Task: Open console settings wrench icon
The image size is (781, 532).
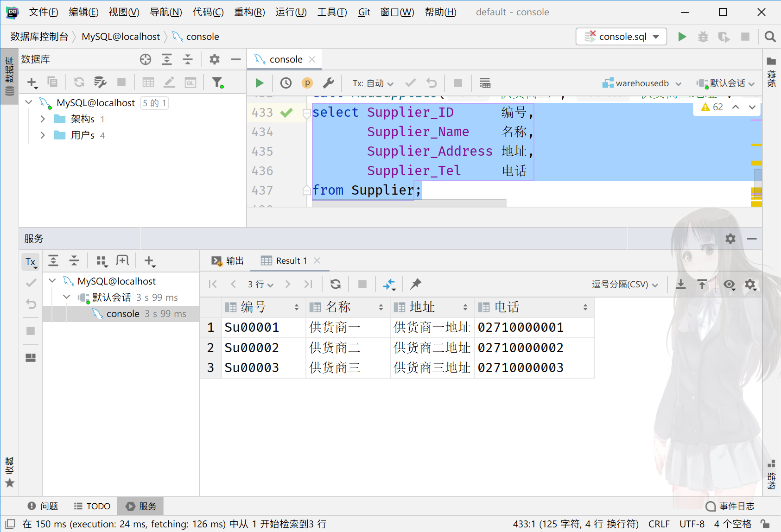Action: 329,83
